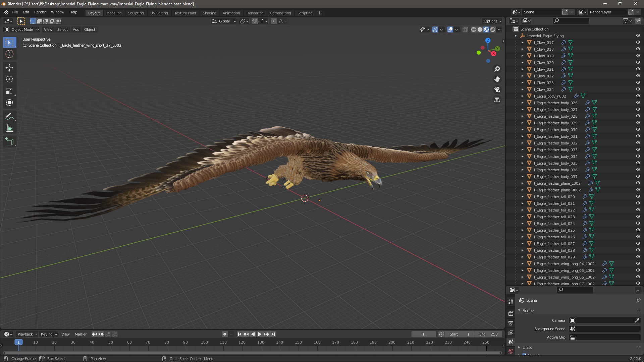The image size is (644, 362).
Task: Open the Render properties tab
Action: (511, 314)
